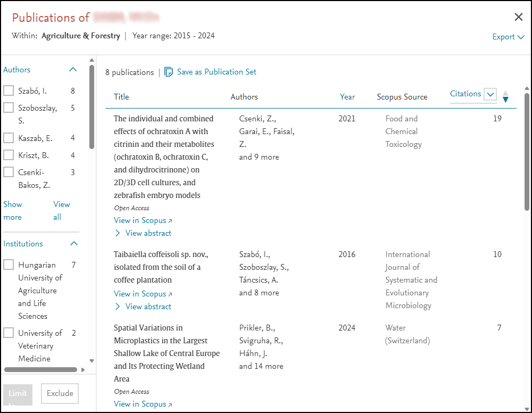View Microplastics paper in Scopus
This screenshot has height=413, width=532.
tap(143, 404)
